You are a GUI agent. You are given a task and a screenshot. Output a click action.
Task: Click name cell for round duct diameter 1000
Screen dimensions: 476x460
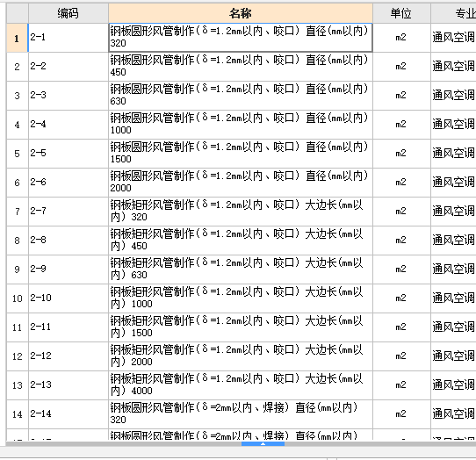tap(240, 125)
